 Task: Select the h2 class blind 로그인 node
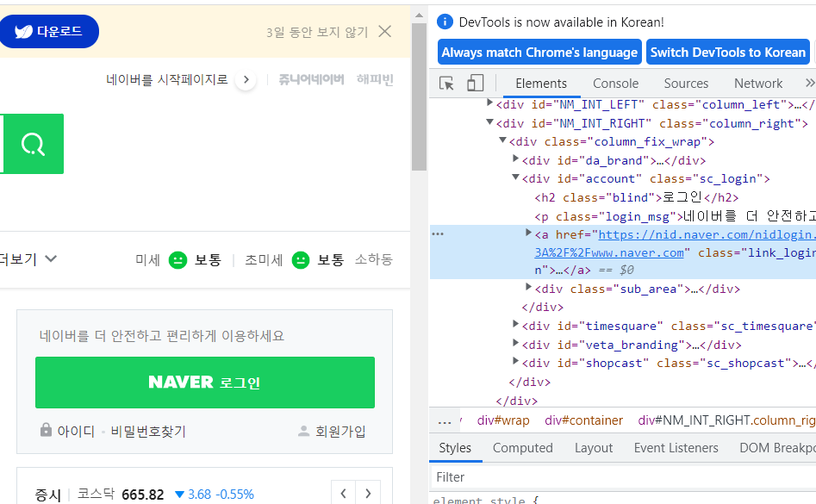pyautogui.click(x=636, y=197)
